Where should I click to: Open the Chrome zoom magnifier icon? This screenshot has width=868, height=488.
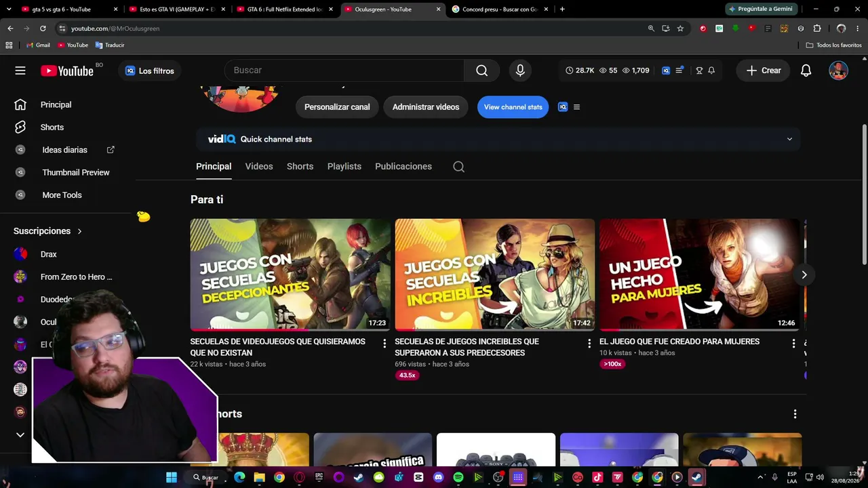click(651, 28)
